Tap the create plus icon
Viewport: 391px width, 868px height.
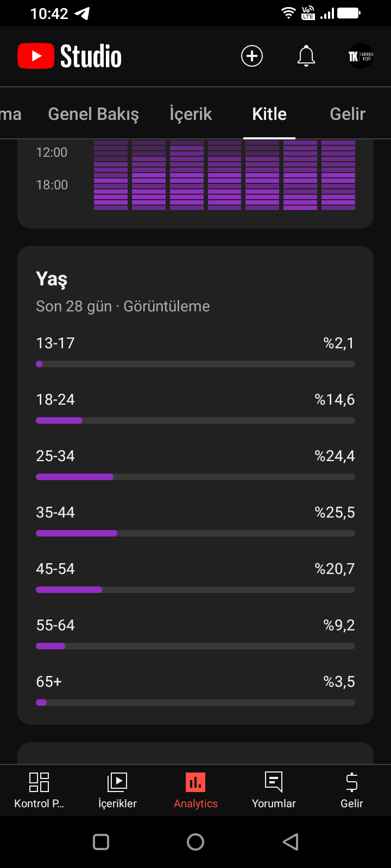pos(252,56)
